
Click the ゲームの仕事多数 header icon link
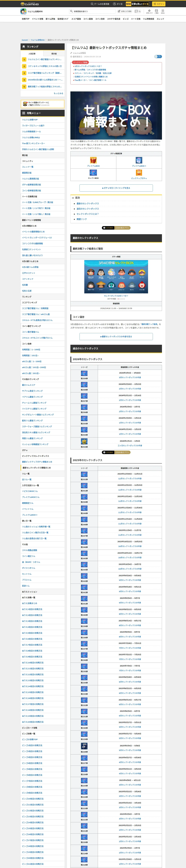tap(100, 4)
